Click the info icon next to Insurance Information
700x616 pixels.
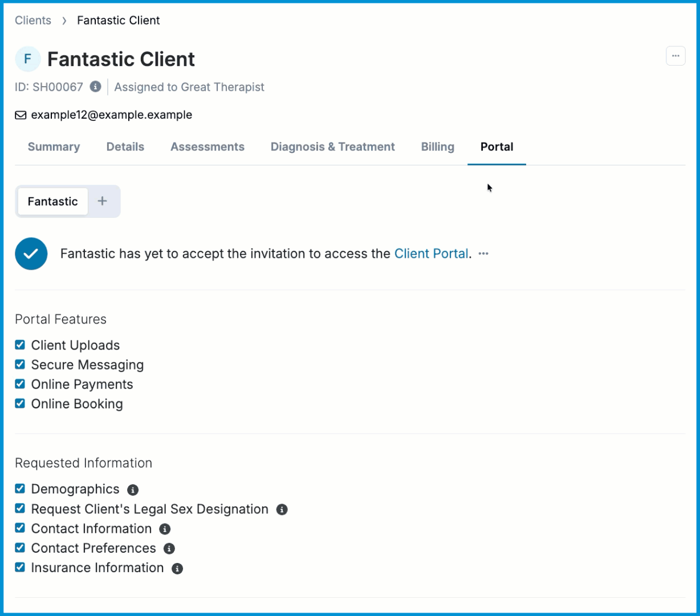point(177,569)
